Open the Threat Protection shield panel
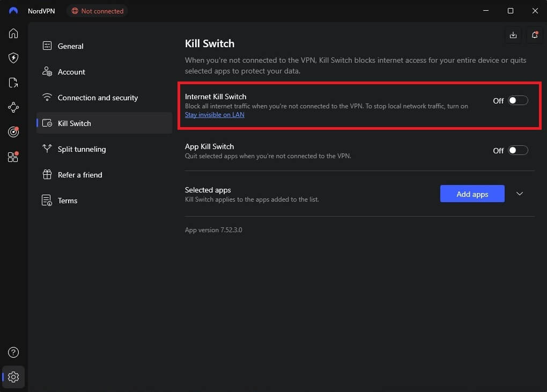The height and width of the screenshot is (392, 547). 13,58
